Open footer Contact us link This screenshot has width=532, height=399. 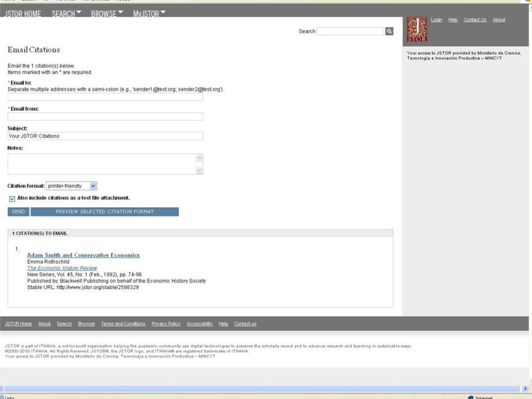point(245,324)
